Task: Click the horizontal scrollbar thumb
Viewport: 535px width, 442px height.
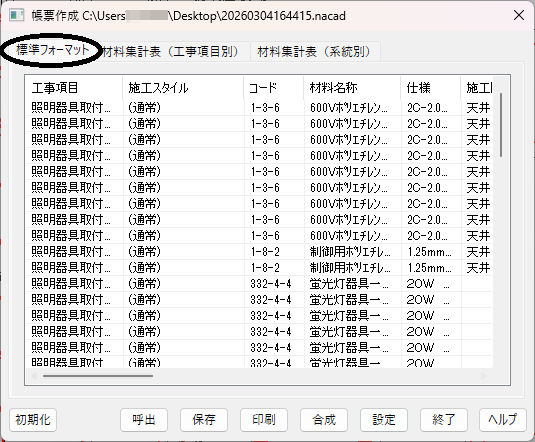Action: [98, 376]
